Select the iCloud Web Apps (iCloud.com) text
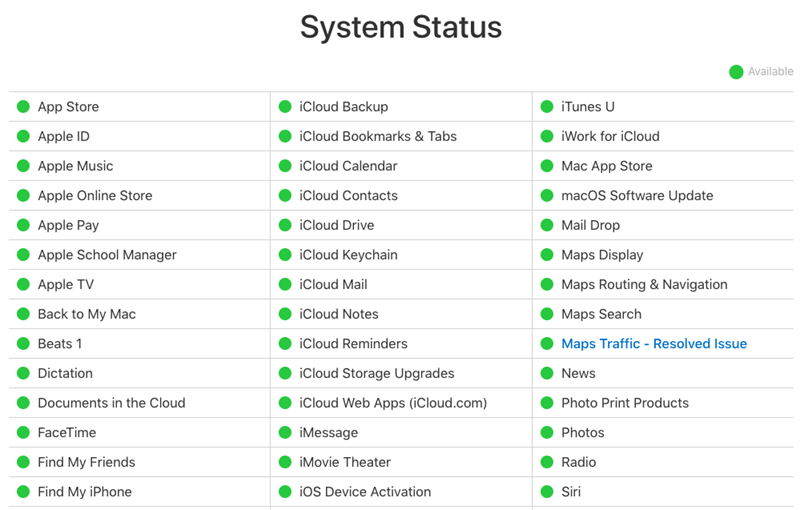The width and height of the screenshot is (800, 510). [393, 403]
